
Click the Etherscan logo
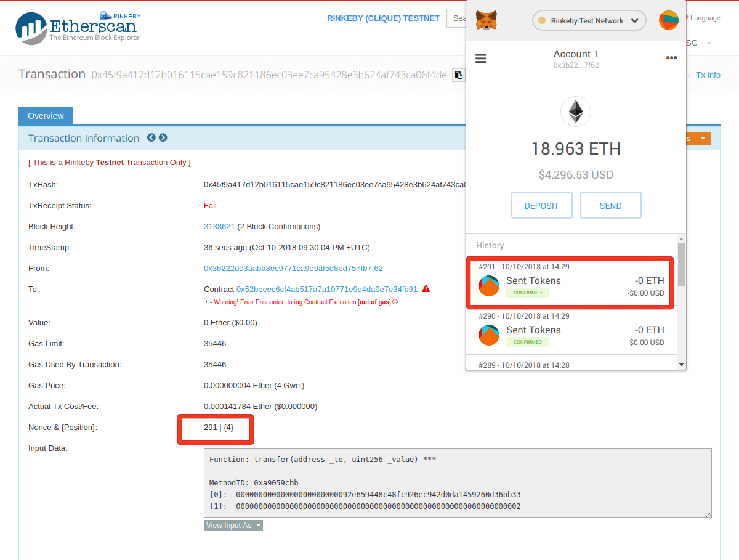[78, 27]
